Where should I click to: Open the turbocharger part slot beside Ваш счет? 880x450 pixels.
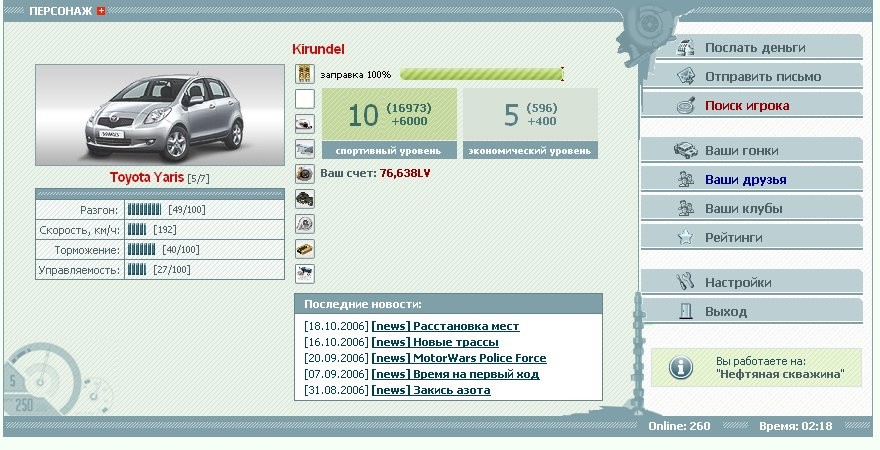tap(305, 174)
